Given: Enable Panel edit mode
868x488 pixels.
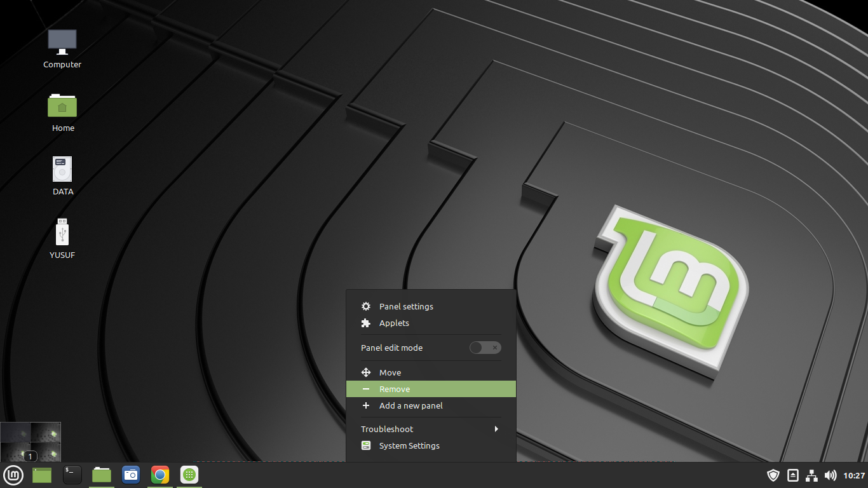Looking at the screenshot, I should point(485,348).
